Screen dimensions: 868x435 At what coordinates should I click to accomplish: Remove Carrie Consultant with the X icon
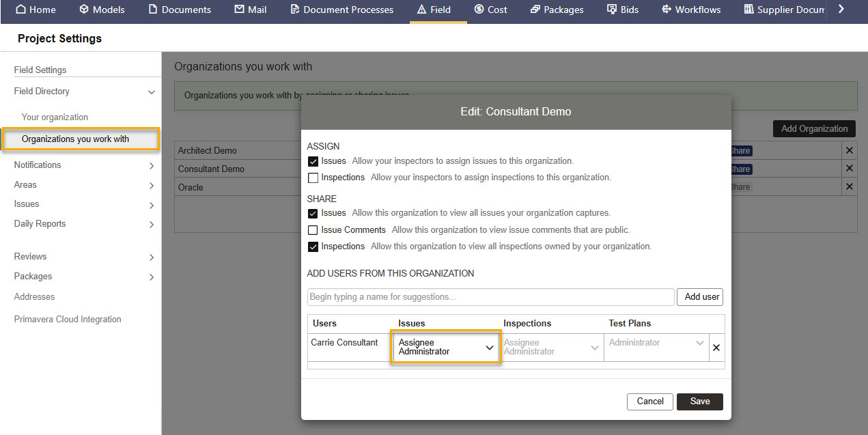716,348
